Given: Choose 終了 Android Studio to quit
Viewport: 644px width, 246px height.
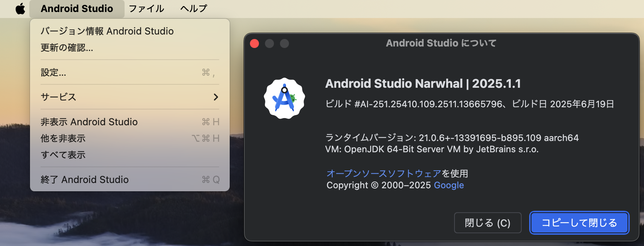Looking at the screenshot, I should pos(85,179).
